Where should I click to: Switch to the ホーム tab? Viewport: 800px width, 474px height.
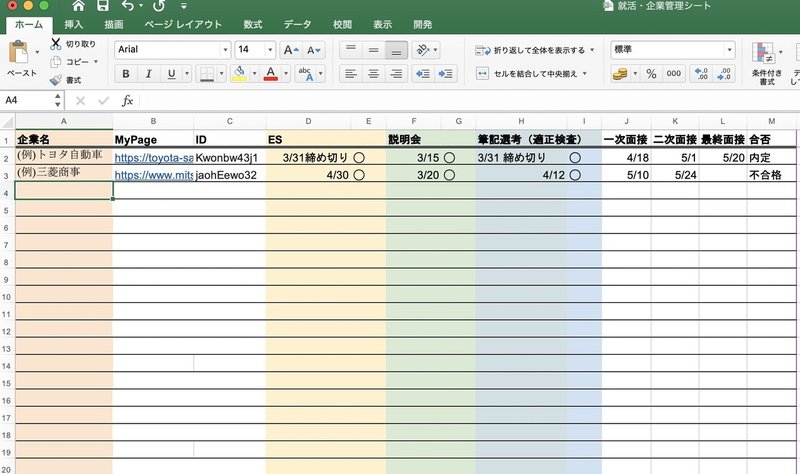tap(29, 24)
